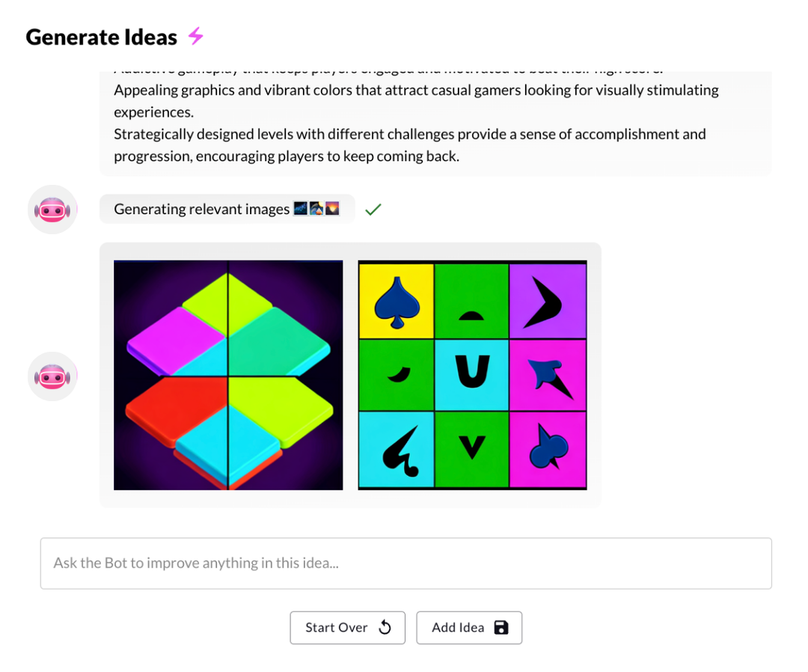
Task: Click the blue spade on the yellow tile
Action: 396,302
